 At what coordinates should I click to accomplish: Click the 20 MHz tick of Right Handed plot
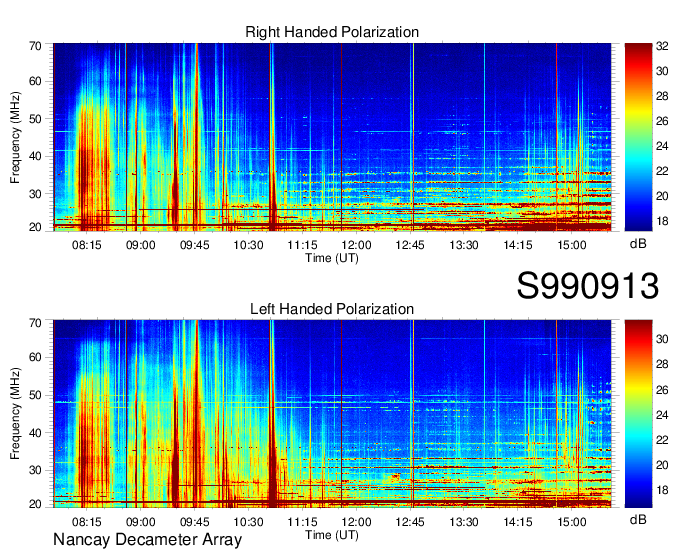point(35,227)
